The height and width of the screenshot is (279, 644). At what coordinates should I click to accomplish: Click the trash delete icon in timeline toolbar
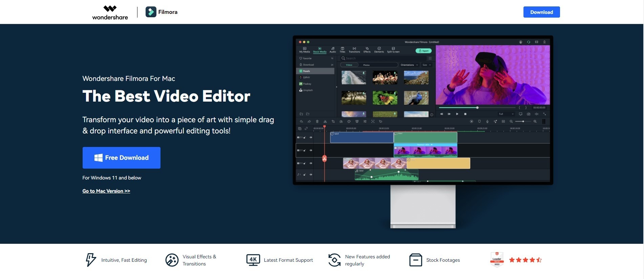pos(317,122)
